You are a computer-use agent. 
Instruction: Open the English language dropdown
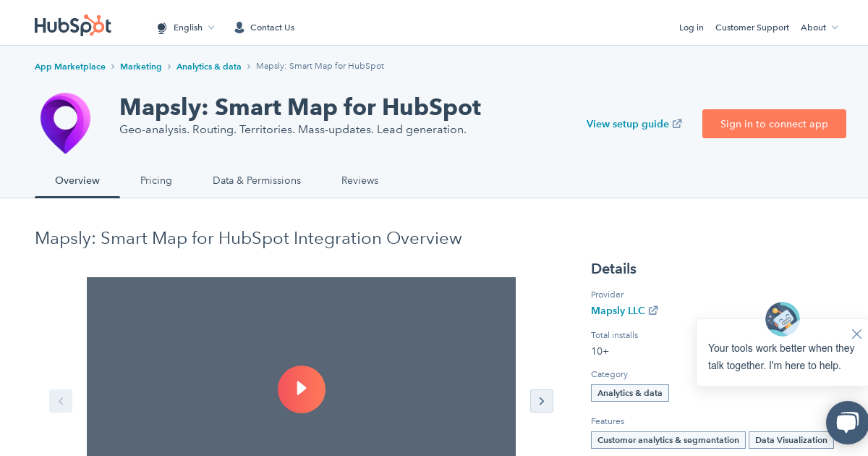pyautogui.click(x=187, y=28)
